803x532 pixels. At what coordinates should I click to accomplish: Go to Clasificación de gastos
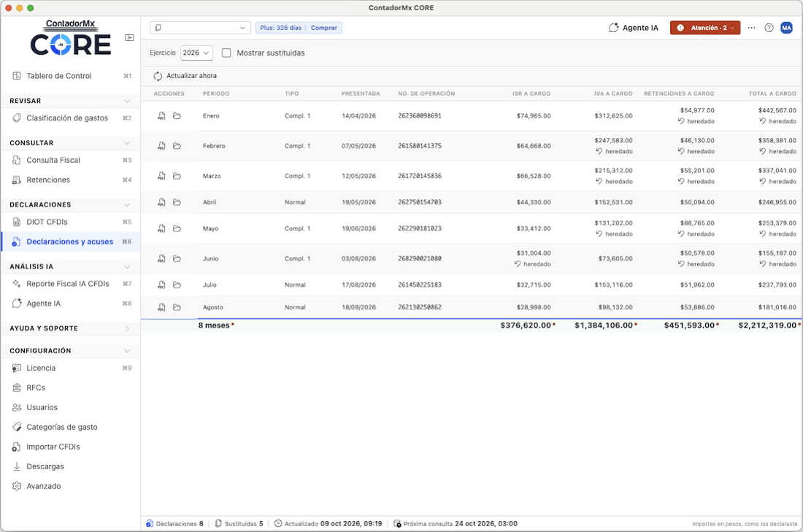pyautogui.click(x=71, y=117)
